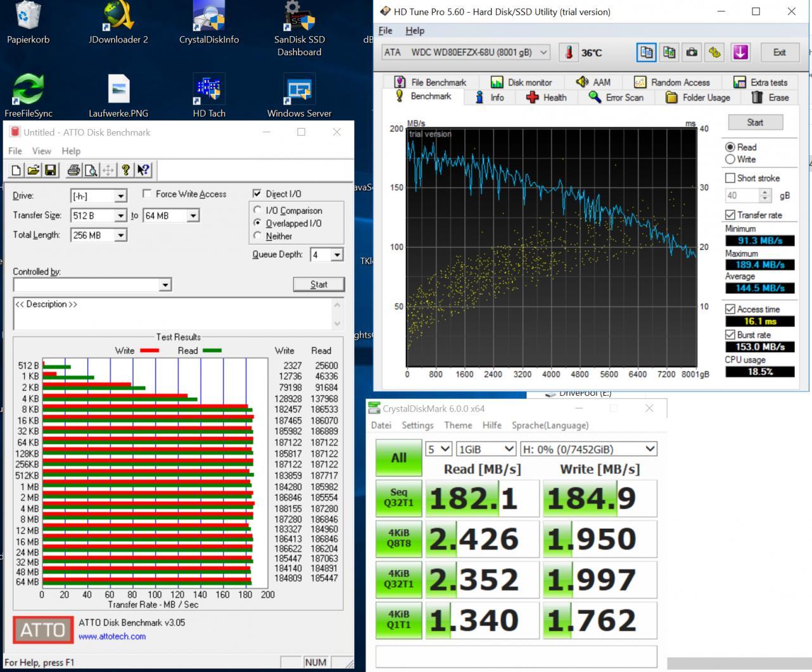This screenshot has height=672, width=812.
Task: Open www.attotech.com link
Action: point(112,636)
